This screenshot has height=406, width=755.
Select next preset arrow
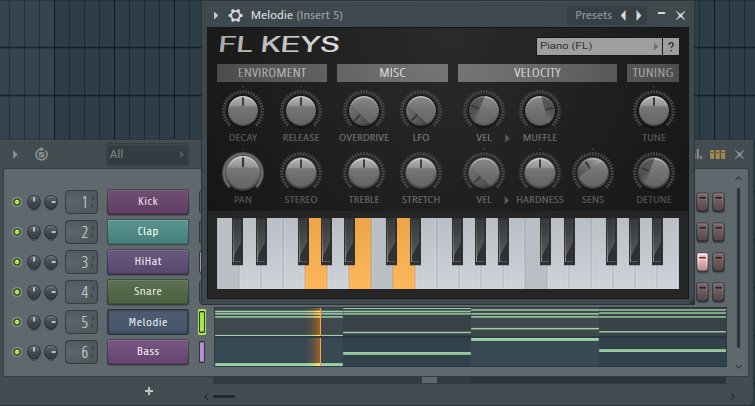[x=639, y=15]
